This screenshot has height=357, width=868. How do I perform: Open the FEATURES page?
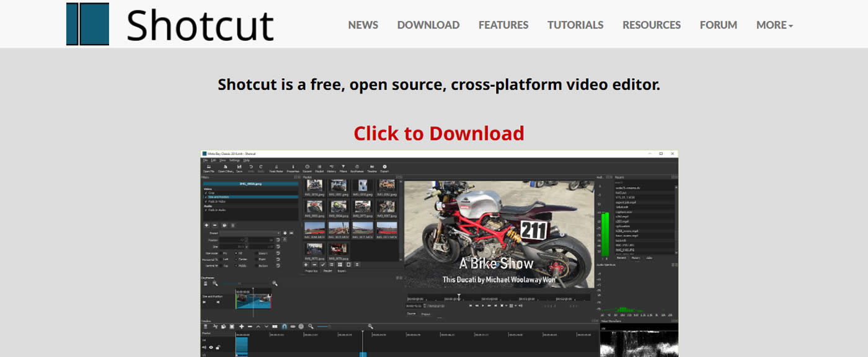point(503,25)
